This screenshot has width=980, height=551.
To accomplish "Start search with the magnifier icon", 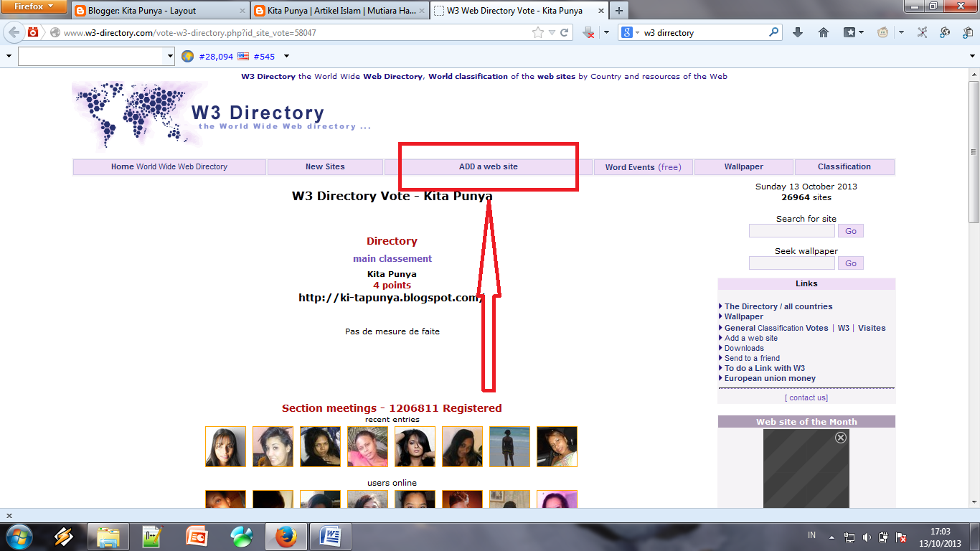I will (x=773, y=32).
